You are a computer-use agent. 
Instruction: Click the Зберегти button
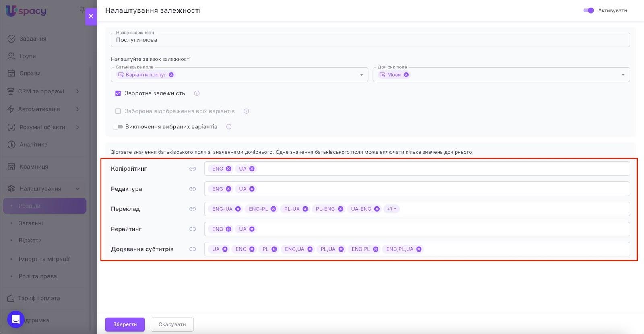tap(125, 324)
